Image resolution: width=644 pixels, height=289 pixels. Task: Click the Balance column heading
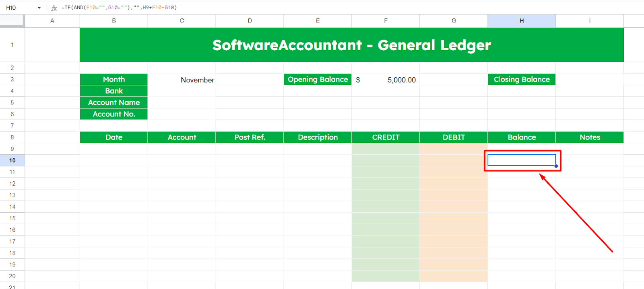[x=522, y=137]
